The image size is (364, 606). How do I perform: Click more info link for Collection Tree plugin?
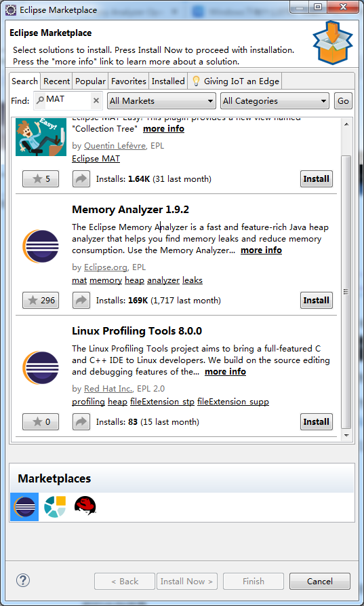pos(163,129)
